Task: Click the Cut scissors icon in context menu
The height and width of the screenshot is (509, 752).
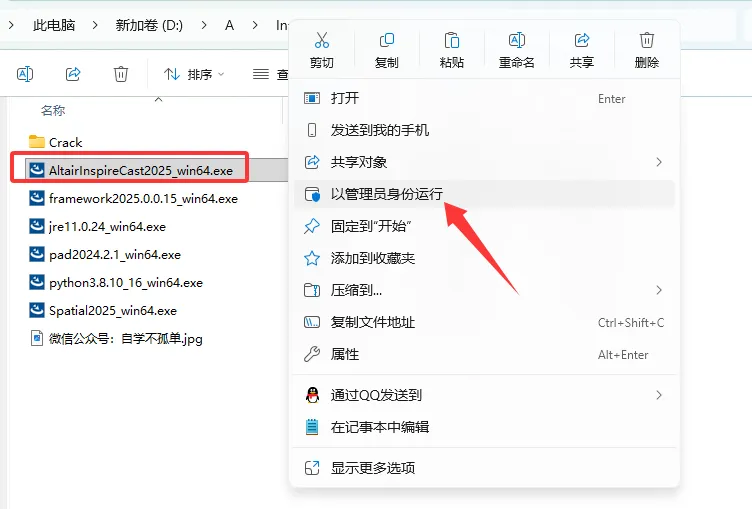Action: point(321,40)
